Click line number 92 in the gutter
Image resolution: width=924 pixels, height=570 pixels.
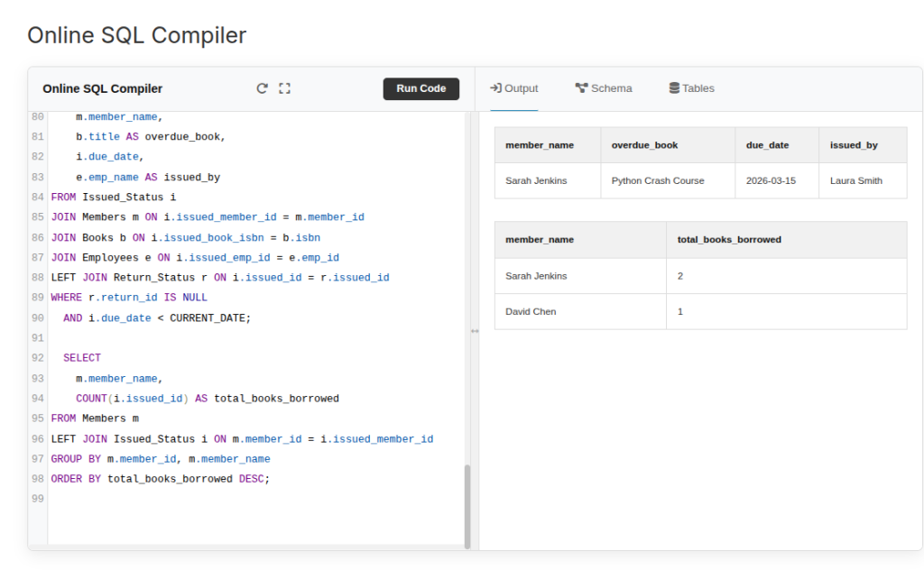pyautogui.click(x=37, y=358)
